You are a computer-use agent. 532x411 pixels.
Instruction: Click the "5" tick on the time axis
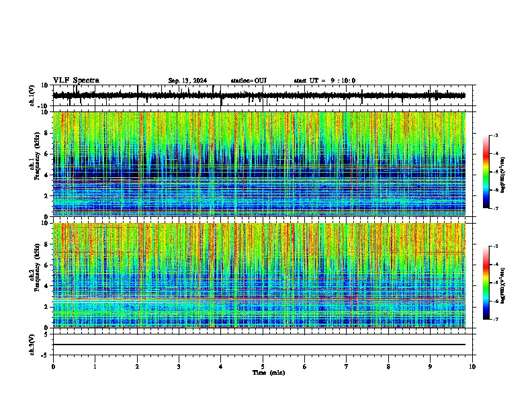pos(263,367)
